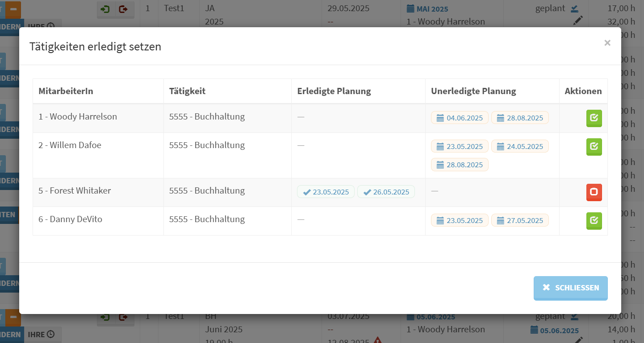Mark Danny DeVito's activity as done

(x=594, y=221)
